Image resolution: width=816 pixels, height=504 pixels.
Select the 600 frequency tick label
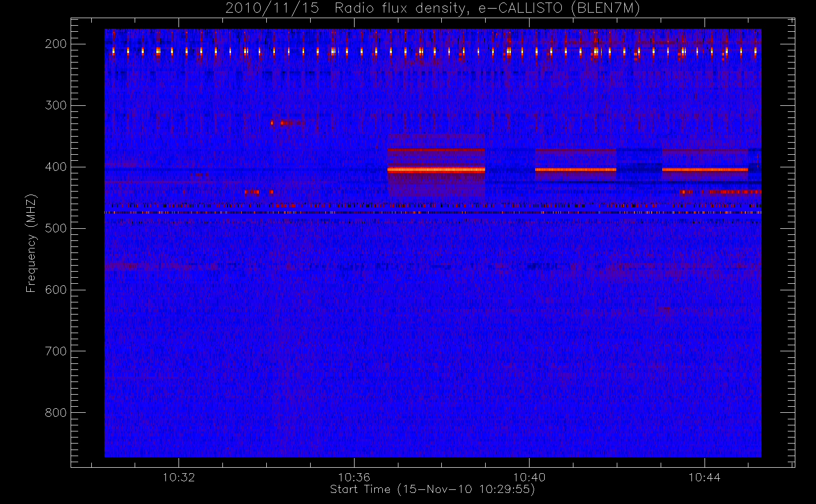pos(56,290)
